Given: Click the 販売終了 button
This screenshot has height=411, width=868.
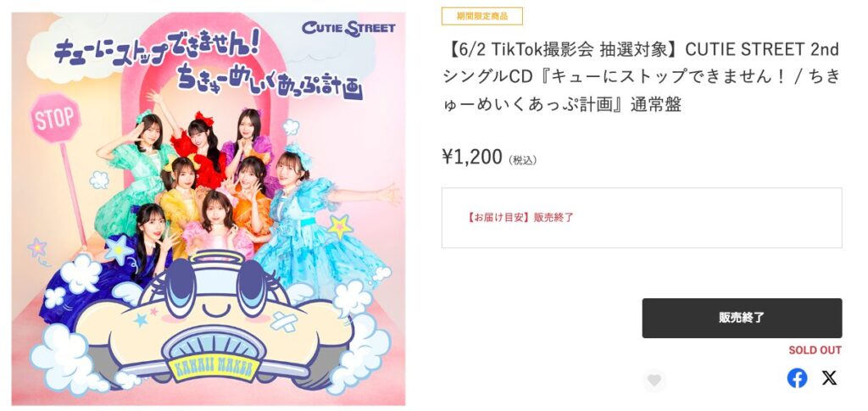Looking at the screenshot, I should tap(742, 318).
